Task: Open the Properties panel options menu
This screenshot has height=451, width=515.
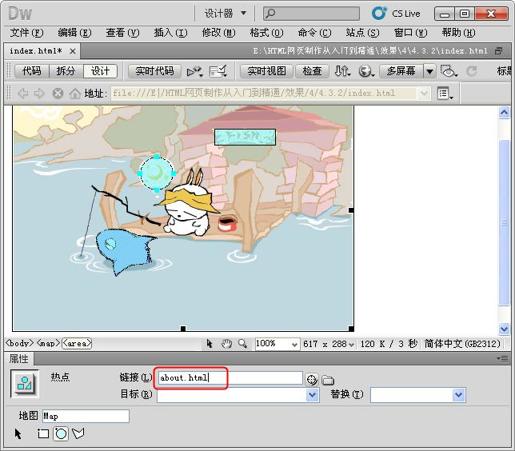Action: (x=503, y=358)
